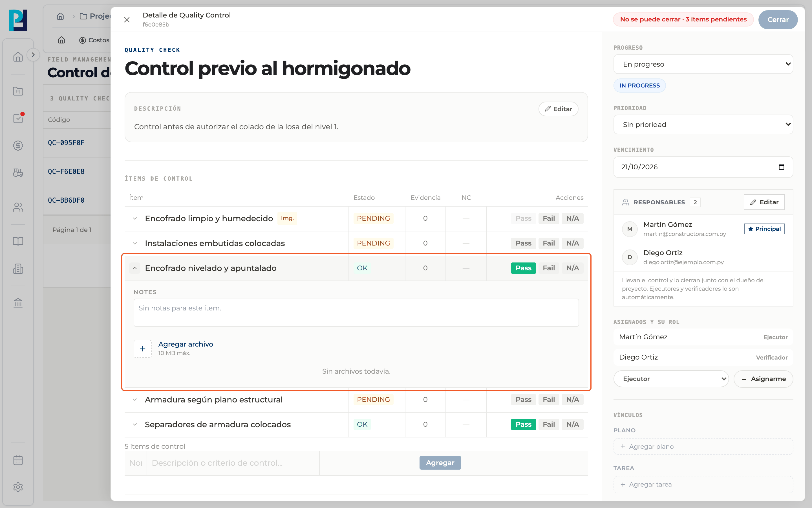Click the home icon in the left sidebar
The image size is (812, 508).
click(18, 57)
